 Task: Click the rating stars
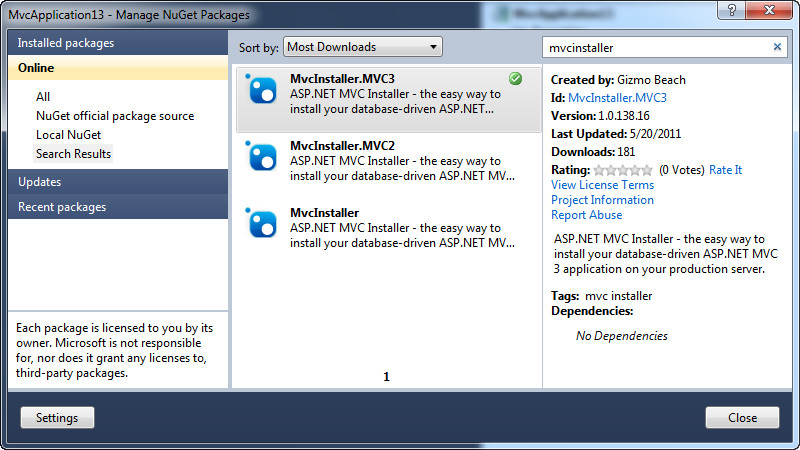[x=623, y=170]
